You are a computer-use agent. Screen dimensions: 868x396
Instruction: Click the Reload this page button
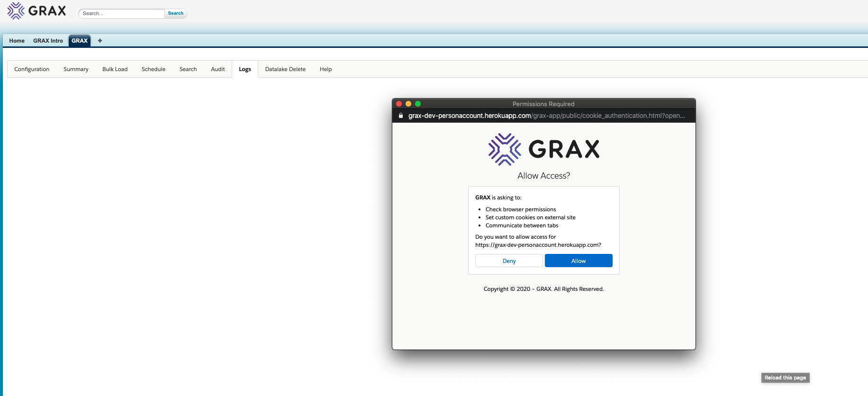click(x=785, y=378)
